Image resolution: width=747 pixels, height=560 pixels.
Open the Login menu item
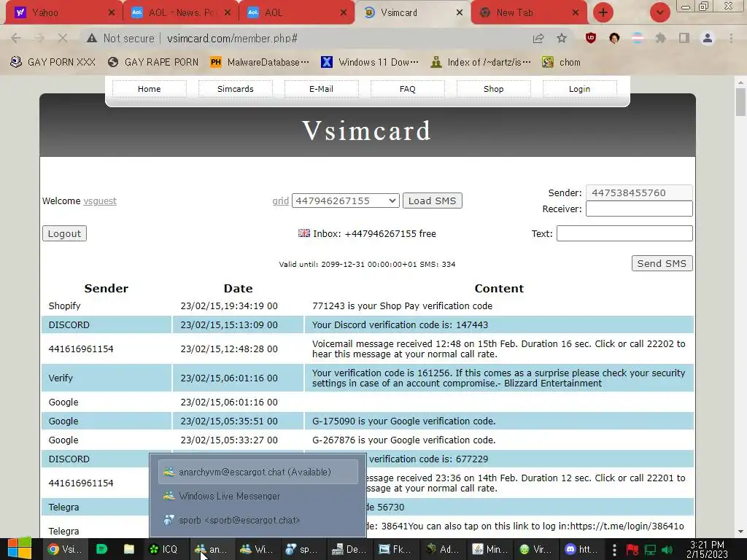click(x=579, y=88)
